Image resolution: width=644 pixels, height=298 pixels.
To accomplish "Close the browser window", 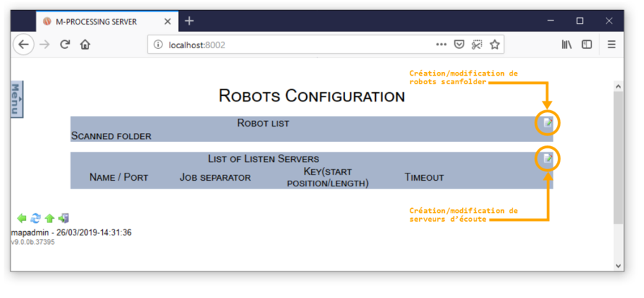I will (609, 21).
